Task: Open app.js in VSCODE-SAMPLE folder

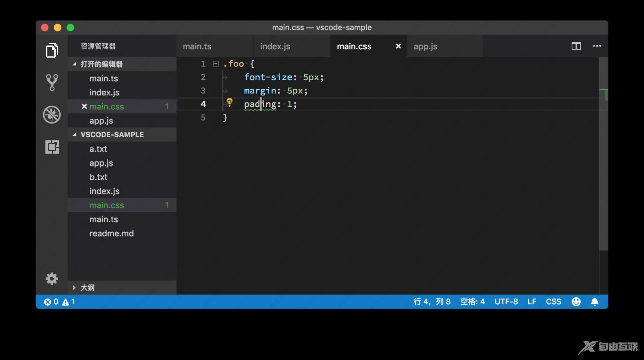Action: (122, 163)
